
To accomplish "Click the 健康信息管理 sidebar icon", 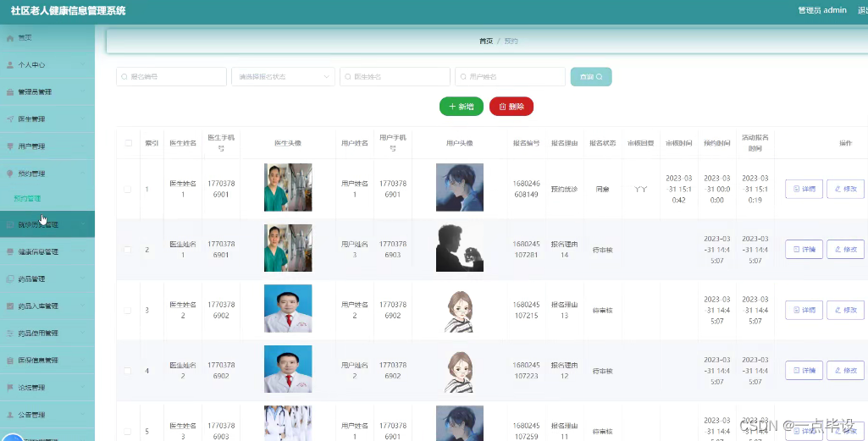I will pos(10,251).
